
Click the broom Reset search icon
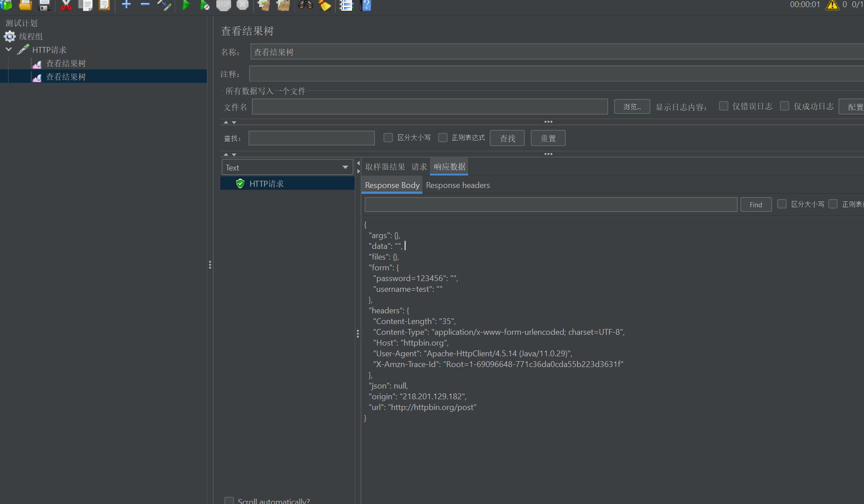click(324, 5)
